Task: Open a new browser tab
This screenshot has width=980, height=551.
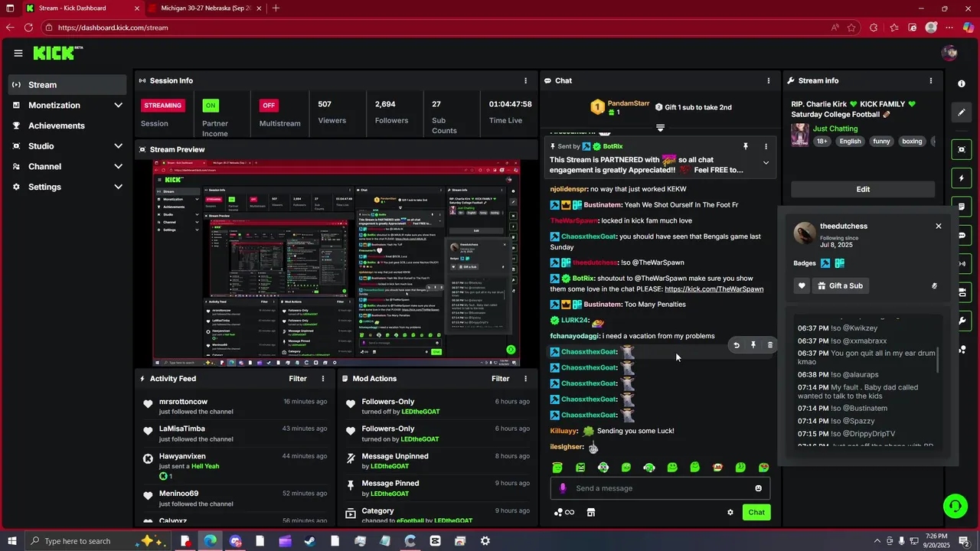Action: click(276, 8)
